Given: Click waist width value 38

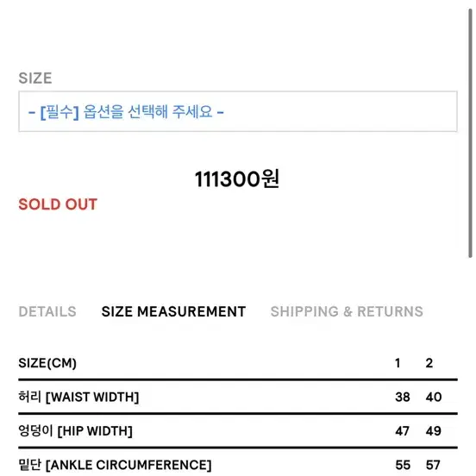Looking at the screenshot, I should pyautogui.click(x=403, y=397).
